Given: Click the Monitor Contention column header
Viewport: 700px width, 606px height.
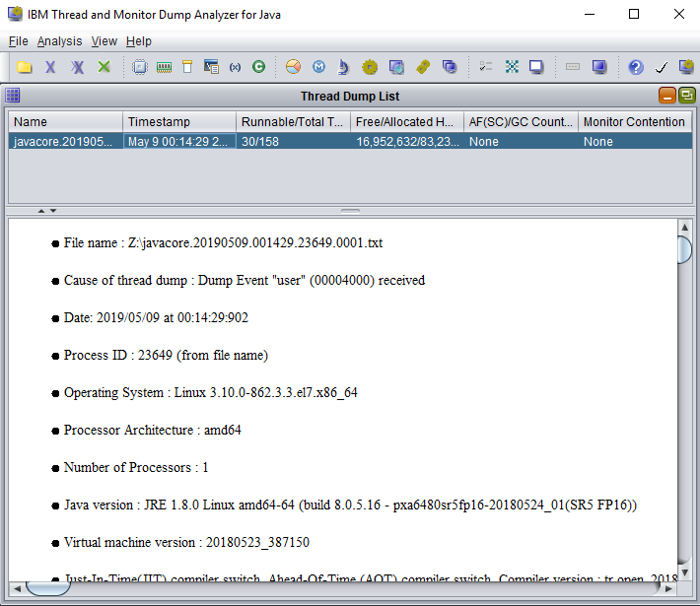Looking at the screenshot, I should (x=635, y=121).
